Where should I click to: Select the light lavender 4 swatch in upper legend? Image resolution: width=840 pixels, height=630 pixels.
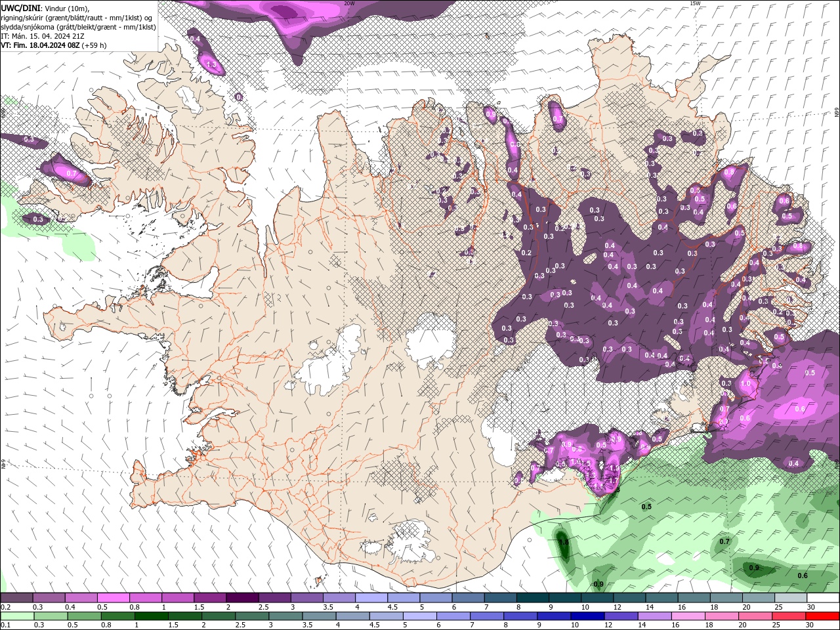coord(371,598)
